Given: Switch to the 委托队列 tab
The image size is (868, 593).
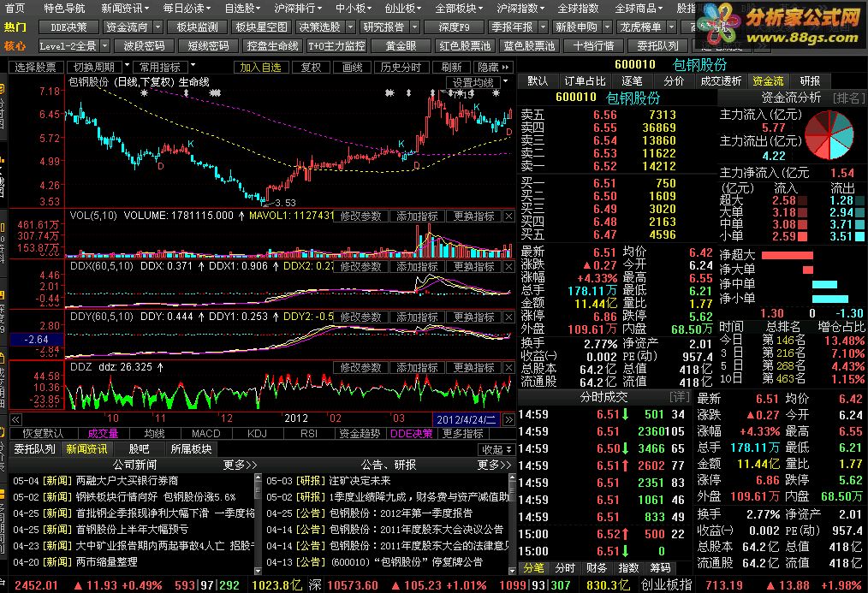Looking at the screenshot, I should [x=35, y=448].
